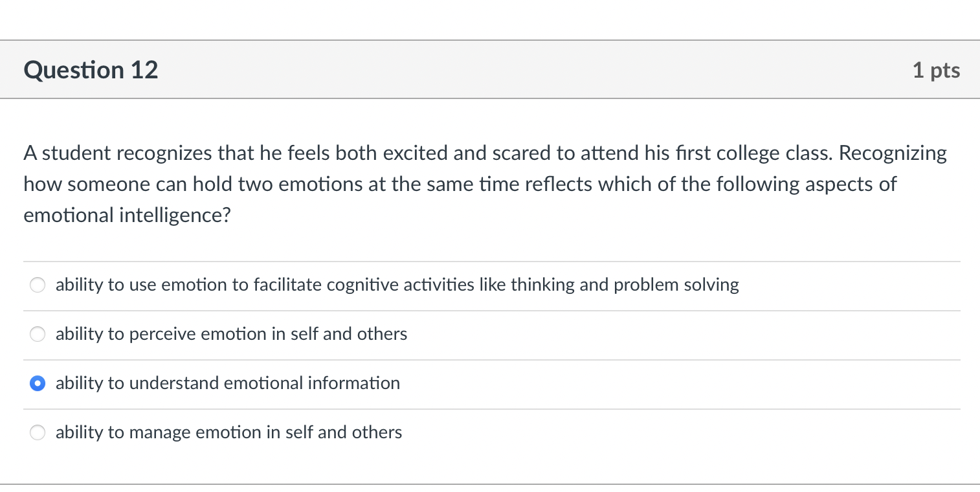
Task: Click the gray Question 12 header bar
Action: 490,70
